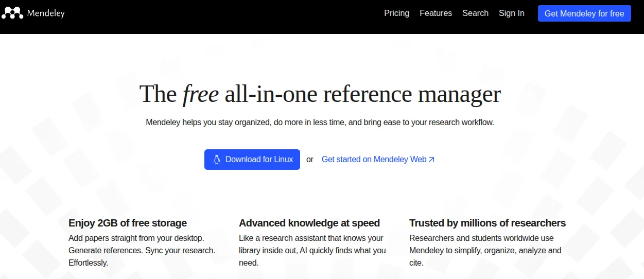Click the "Mendeley helps you stay organized" subtitle
644x279 pixels.
click(320, 123)
